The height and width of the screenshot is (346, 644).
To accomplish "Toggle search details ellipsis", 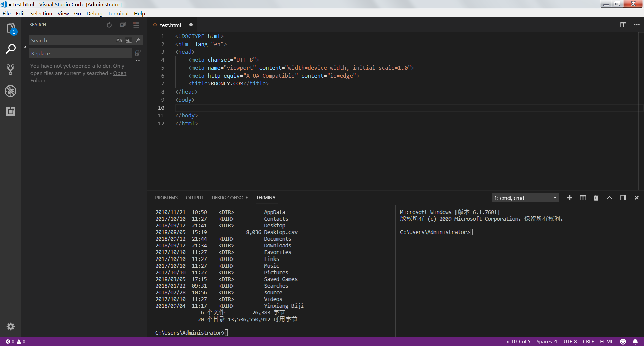I will click(x=138, y=61).
